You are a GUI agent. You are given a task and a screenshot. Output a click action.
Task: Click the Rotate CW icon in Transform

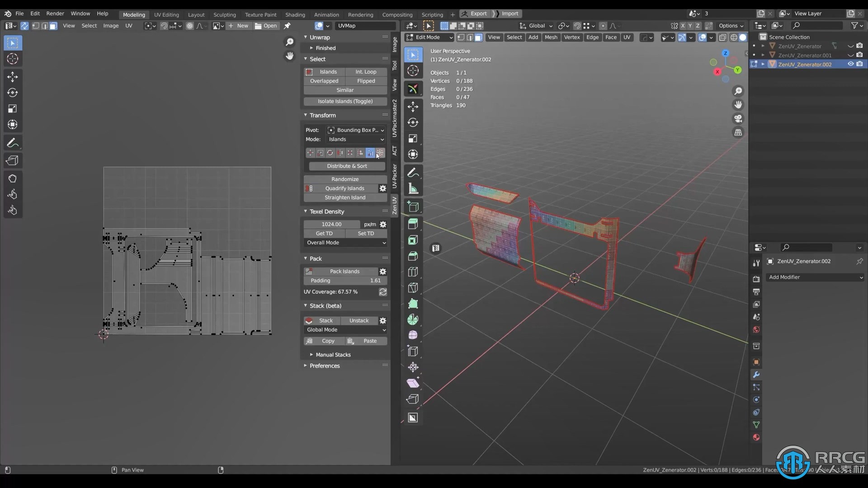(330, 153)
